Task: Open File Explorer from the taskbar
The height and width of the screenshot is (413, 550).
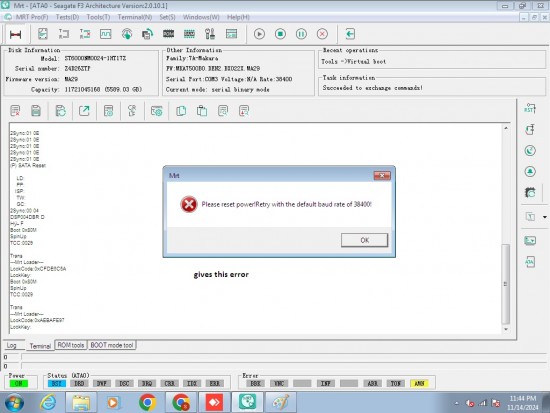Action: tap(81, 402)
